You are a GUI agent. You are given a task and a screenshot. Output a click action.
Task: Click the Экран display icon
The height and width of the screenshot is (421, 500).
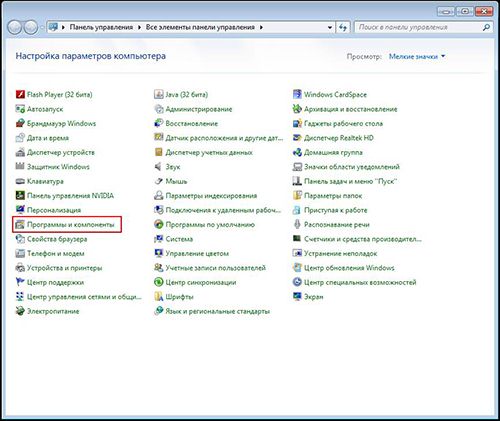click(x=297, y=297)
